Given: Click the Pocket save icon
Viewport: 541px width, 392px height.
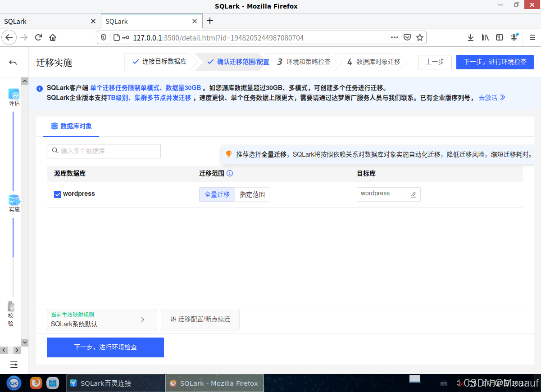Looking at the screenshot, I should [x=407, y=37].
